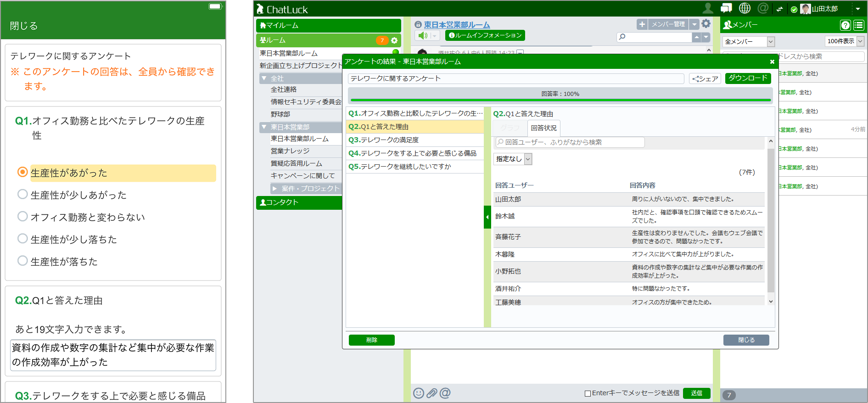Image resolution: width=868 pixels, height=403 pixels.
Task: Open the emoji smiley picker
Action: pyautogui.click(x=418, y=393)
